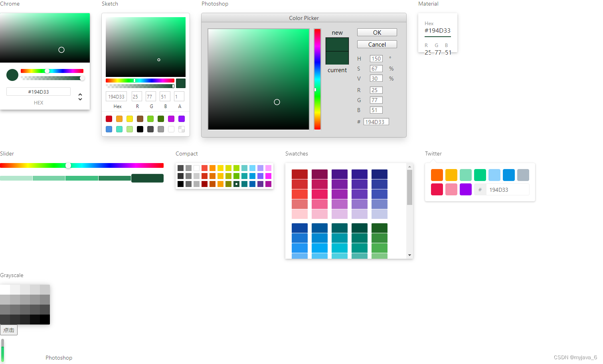Select the black preset swatch in the Sketch picker
This screenshot has width=603, height=364.
coord(140,129)
